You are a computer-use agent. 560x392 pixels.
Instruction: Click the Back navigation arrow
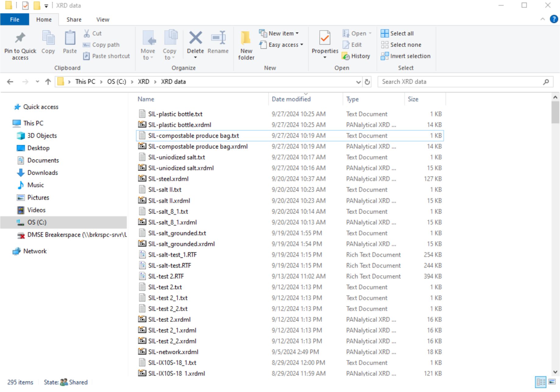click(10, 82)
